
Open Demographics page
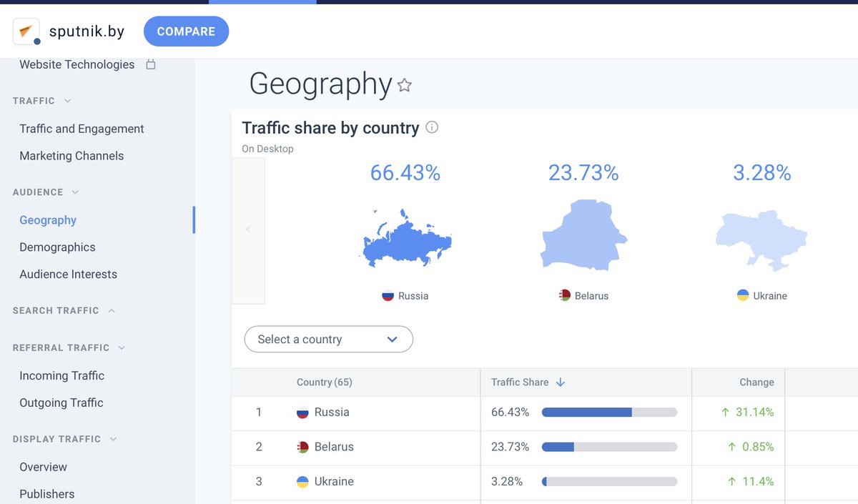point(57,247)
